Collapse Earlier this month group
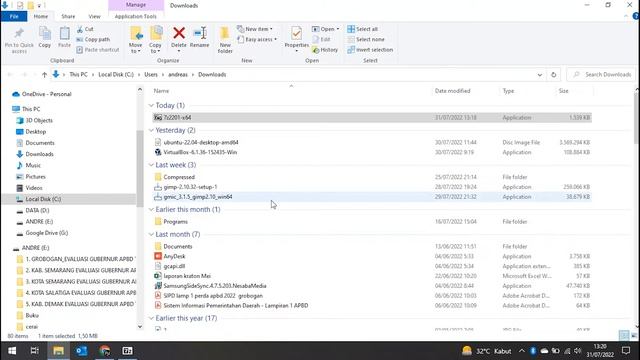 (x=151, y=210)
